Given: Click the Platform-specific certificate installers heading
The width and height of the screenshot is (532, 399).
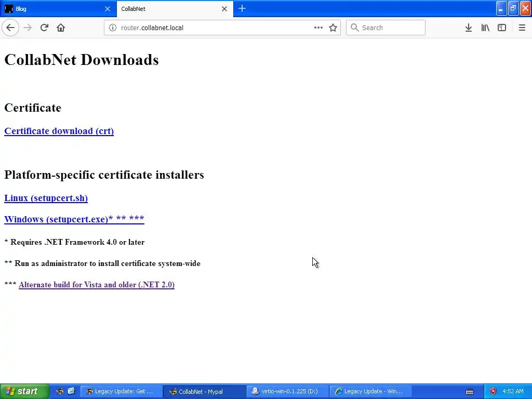Looking at the screenshot, I should click(104, 175).
